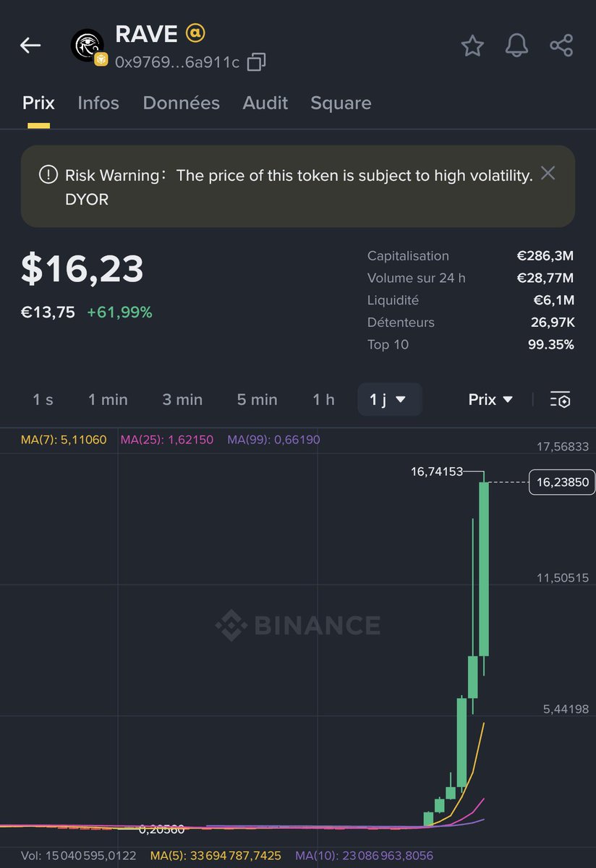The height and width of the screenshot is (868, 596).
Task: Tap the risk warning info icon
Action: (x=48, y=175)
